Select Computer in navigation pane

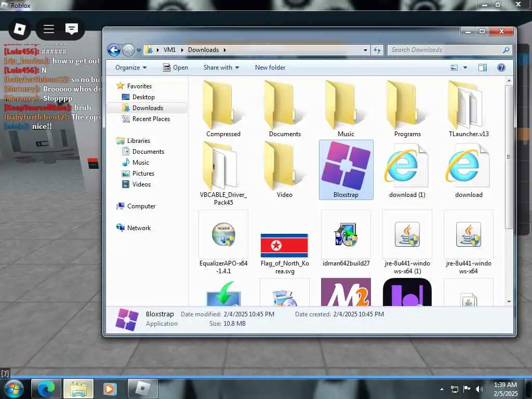click(136, 206)
